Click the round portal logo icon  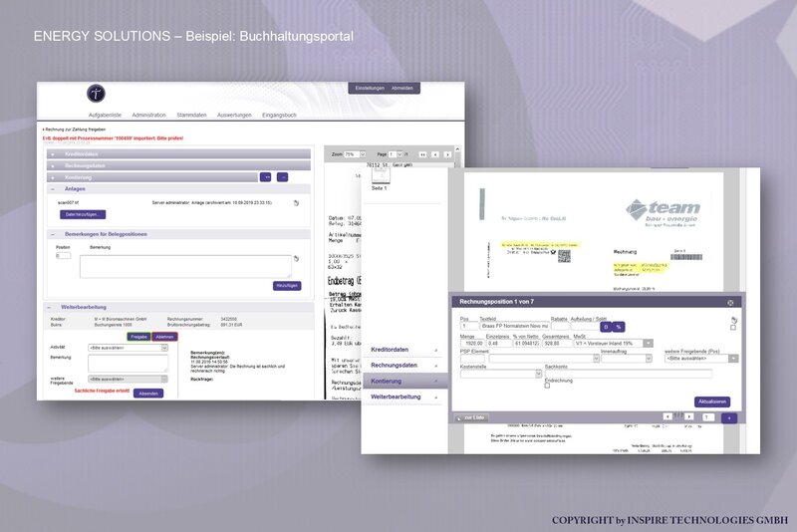[x=96, y=93]
